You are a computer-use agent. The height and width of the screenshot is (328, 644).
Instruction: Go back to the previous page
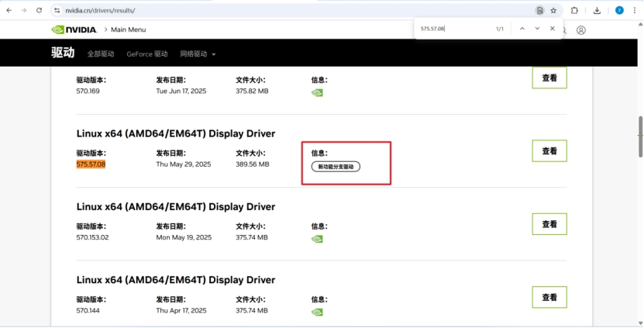[9, 10]
